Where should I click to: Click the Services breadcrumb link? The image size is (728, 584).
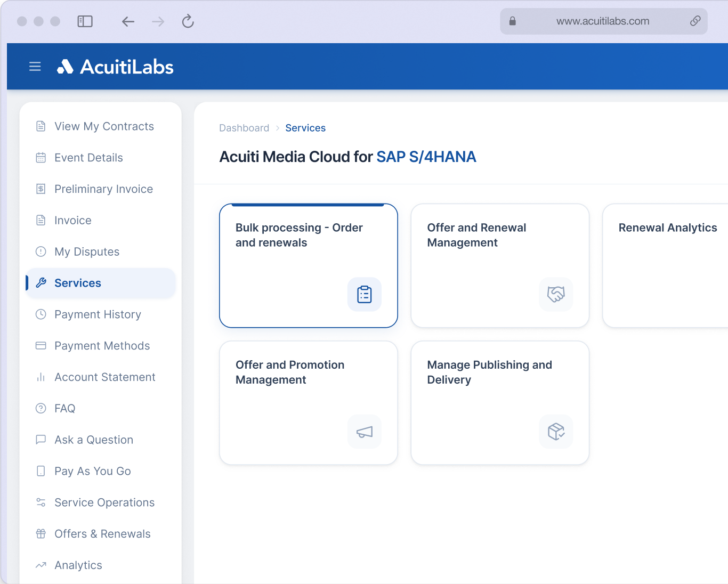tap(305, 128)
